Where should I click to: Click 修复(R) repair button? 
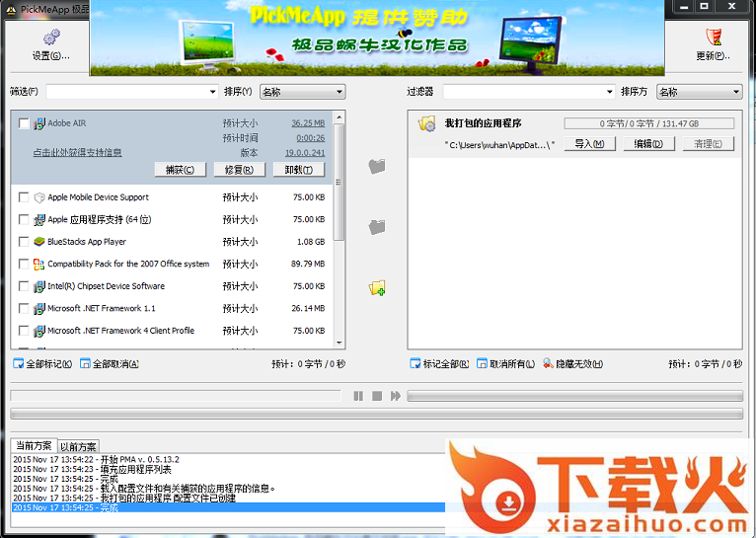pyautogui.click(x=239, y=170)
